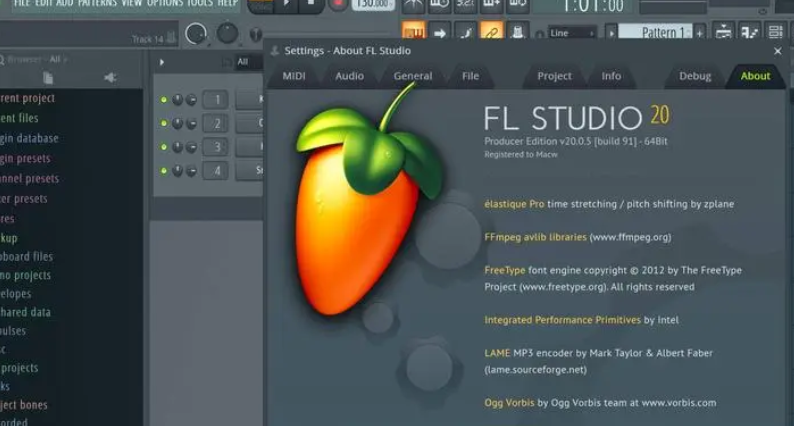This screenshot has width=794, height=426.
Task: Open the TOOLS menu
Action: pos(200,3)
